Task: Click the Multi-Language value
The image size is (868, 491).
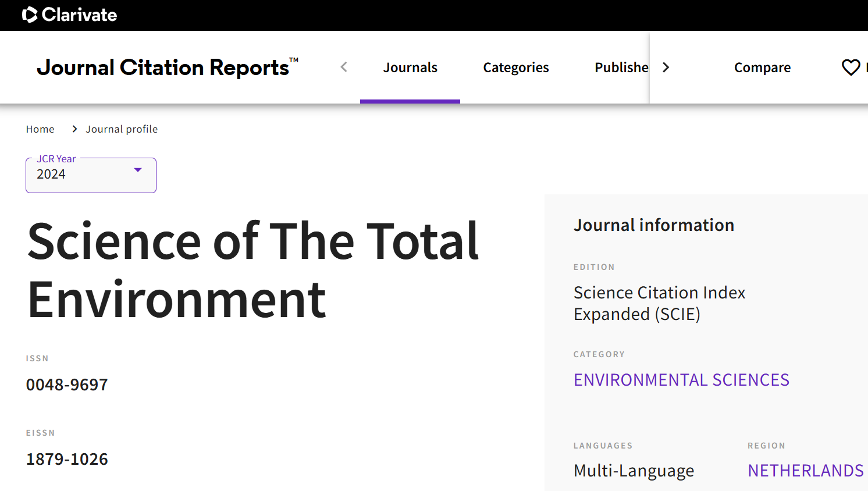Action: tap(634, 471)
